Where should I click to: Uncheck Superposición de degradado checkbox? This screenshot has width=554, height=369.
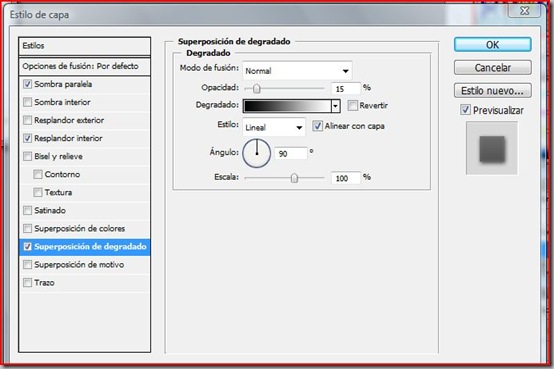pyautogui.click(x=27, y=246)
